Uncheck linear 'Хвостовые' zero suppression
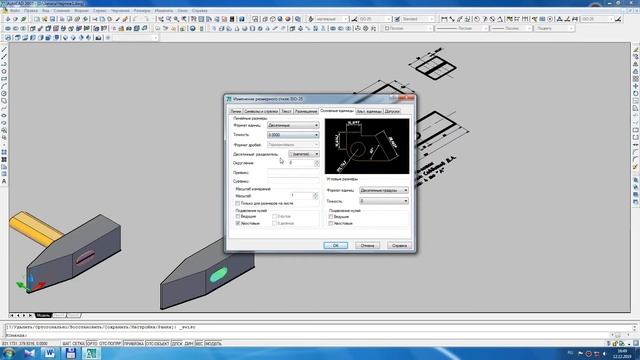This screenshot has height=360, width=640. (x=238, y=223)
